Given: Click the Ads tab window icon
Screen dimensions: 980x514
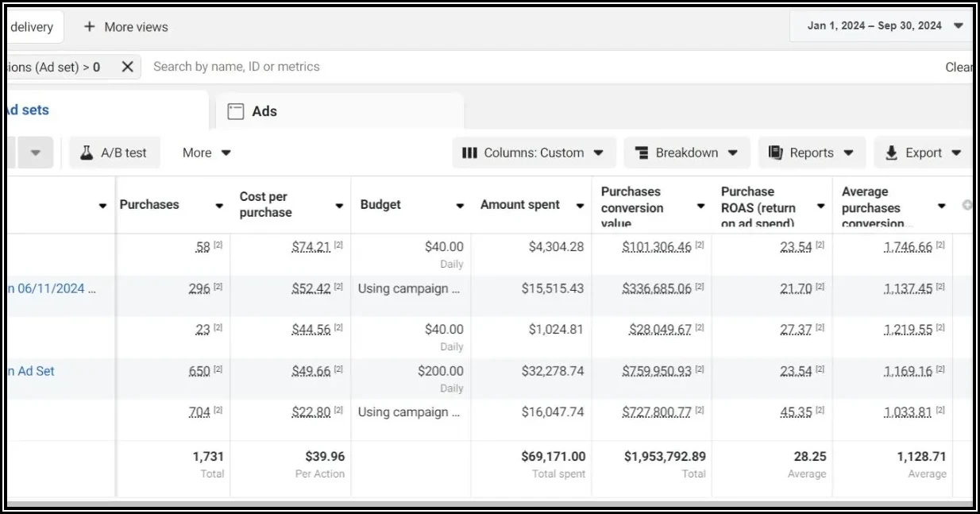Looking at the screenshot, I should (236, 111).
